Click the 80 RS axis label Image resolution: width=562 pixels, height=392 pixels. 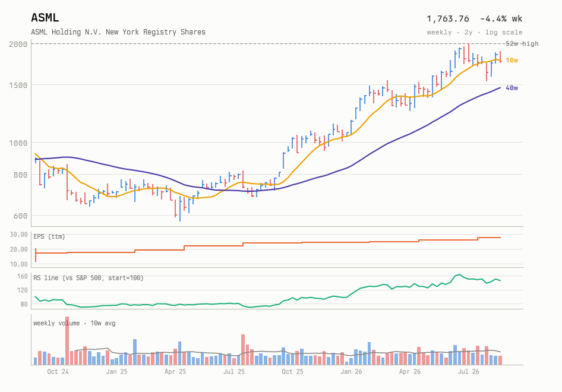[24, 304]
